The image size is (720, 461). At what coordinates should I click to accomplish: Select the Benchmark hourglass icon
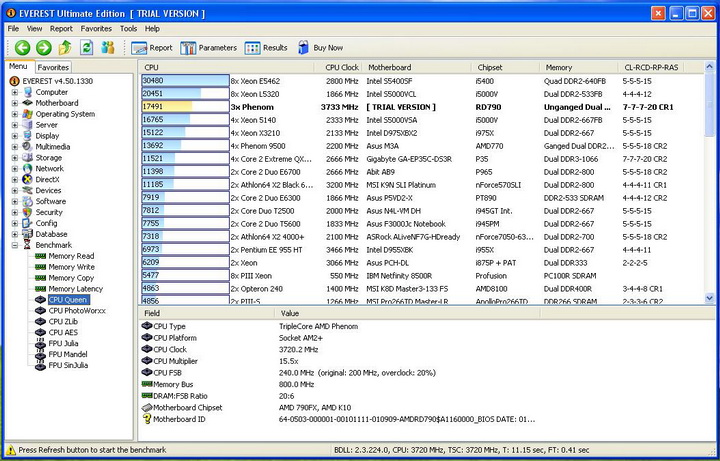28,245
